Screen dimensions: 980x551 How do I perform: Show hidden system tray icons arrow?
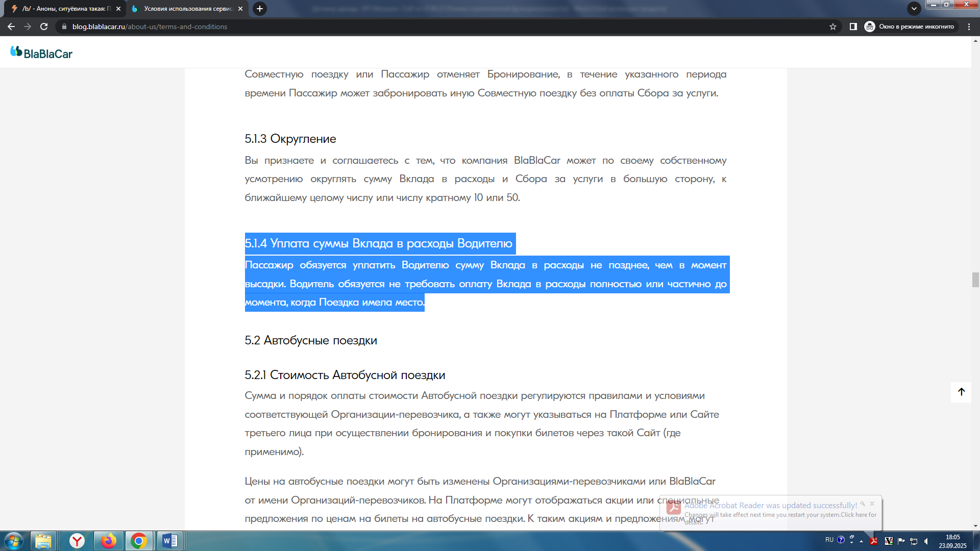[861, 541]
